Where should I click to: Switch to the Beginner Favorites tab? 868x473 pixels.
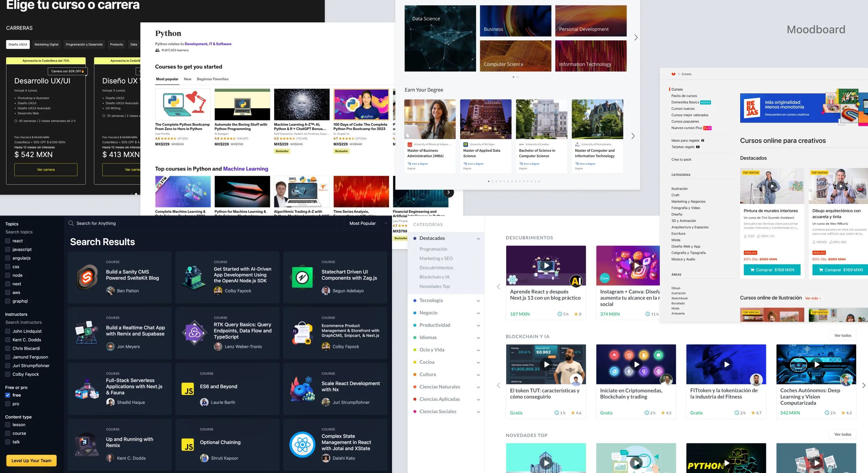pyautogui.click(x=212, y=79)
